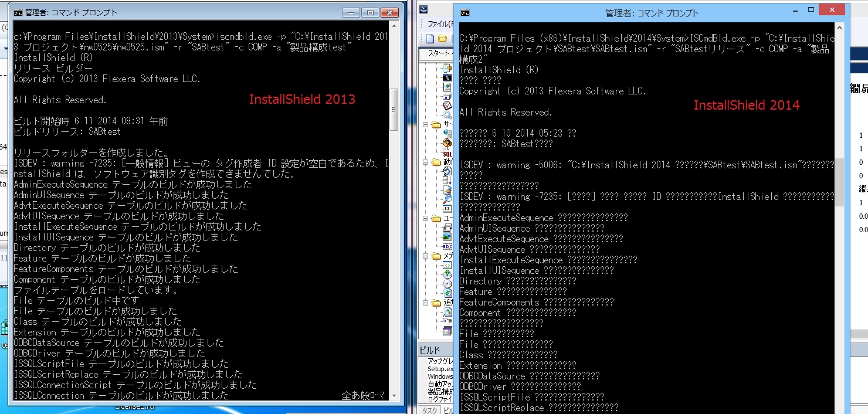Click 'リリースフォルダーを作成しました。' line
Screen dimensions: 868x414
coord(91,153)
